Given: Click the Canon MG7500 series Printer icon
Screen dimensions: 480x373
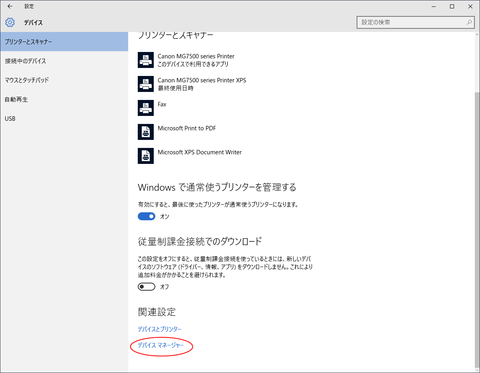Looking at the screenshot, I should click(146, 60).
